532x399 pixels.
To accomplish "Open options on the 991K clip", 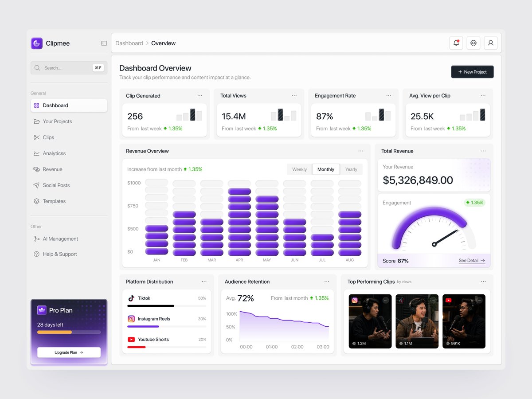I will [x=480, y=300].
